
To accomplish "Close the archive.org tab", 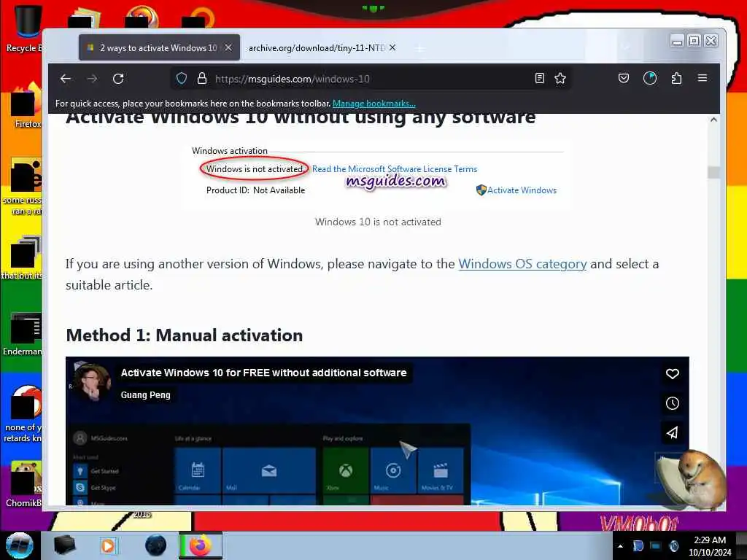I will pos(392,47).
